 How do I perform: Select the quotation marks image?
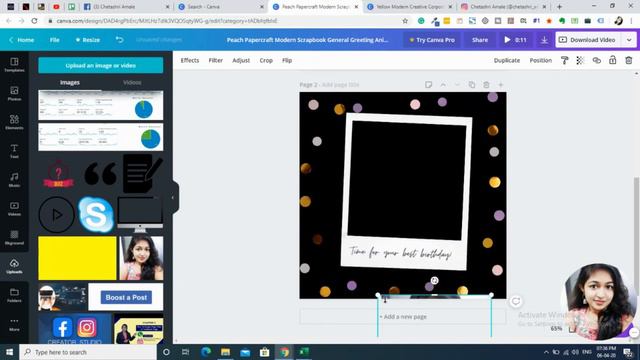pos(100,174)
